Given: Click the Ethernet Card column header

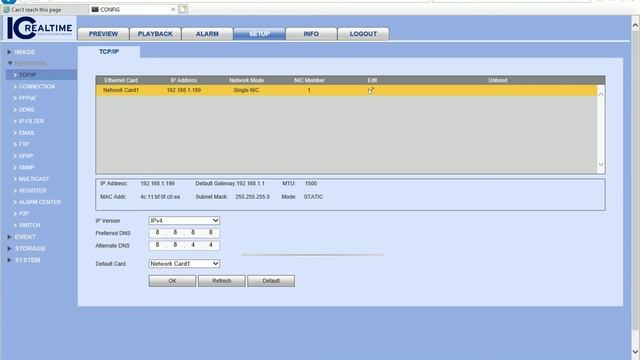Looking at the screenshot, I should tap(121, 80).
